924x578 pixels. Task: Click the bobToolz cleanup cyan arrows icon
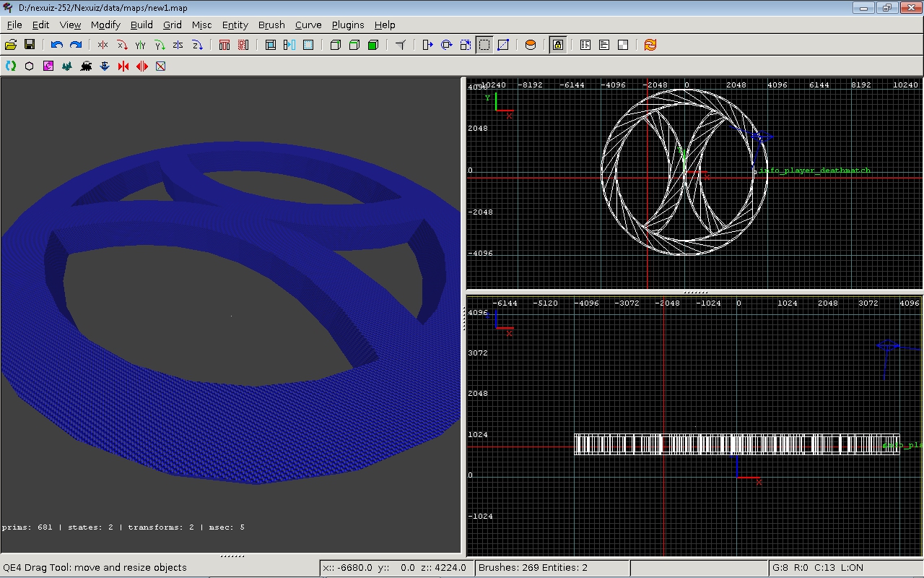tap(11, 66)
